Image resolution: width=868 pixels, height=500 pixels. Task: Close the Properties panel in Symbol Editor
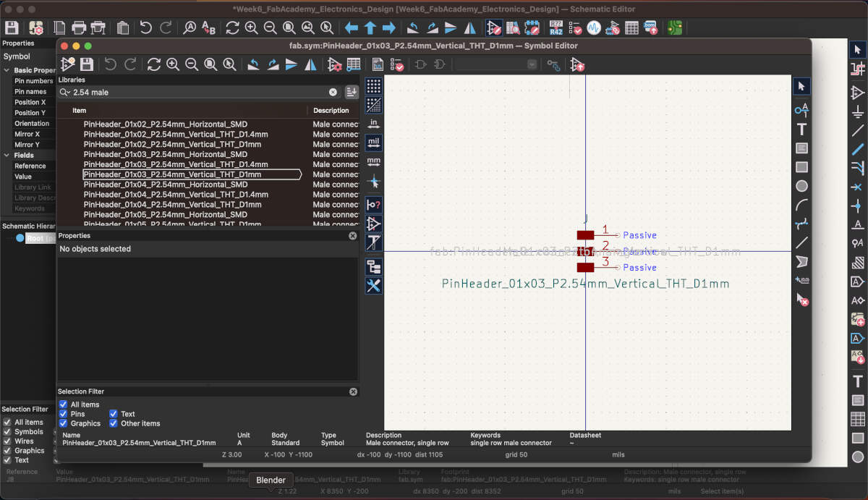(x=353, y=236)
